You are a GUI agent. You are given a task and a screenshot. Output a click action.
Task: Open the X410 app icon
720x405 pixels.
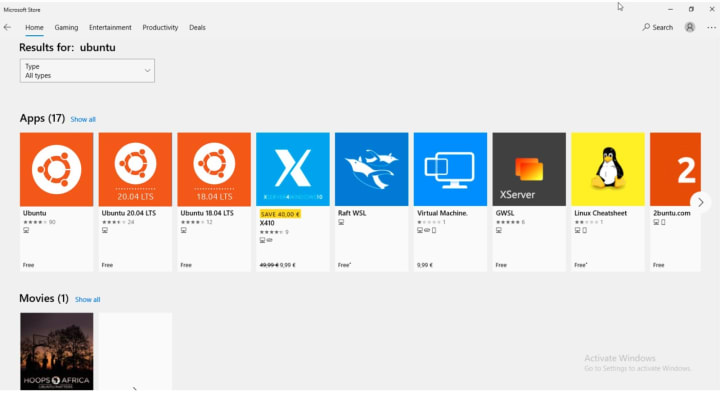point(293,169)
